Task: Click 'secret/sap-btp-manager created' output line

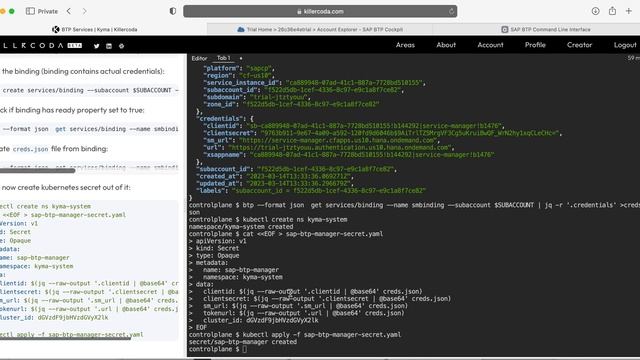Action: [242, 342]
